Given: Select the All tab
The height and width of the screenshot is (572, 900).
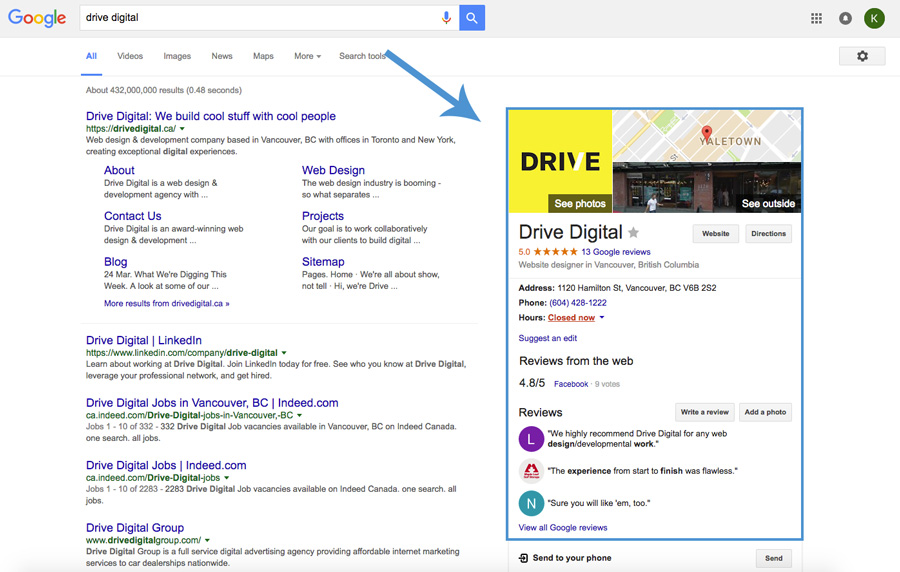Looking at the screenshot, I should tap(91, 56).
